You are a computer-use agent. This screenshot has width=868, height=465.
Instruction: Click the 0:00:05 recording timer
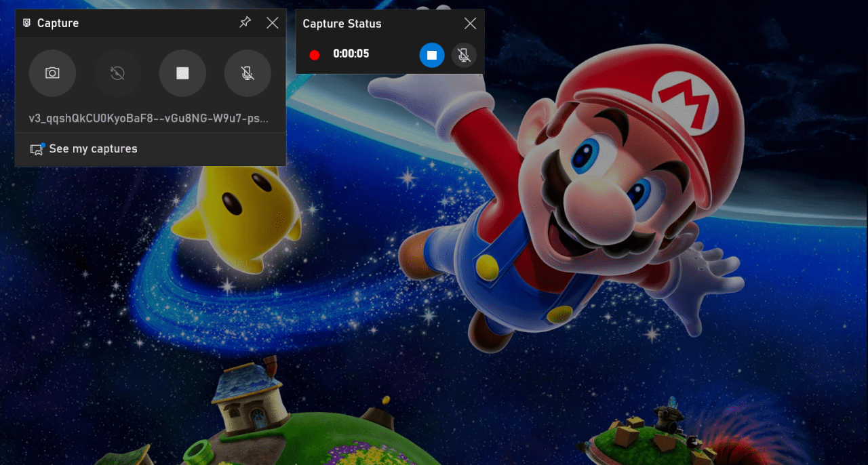click(351, 54)
